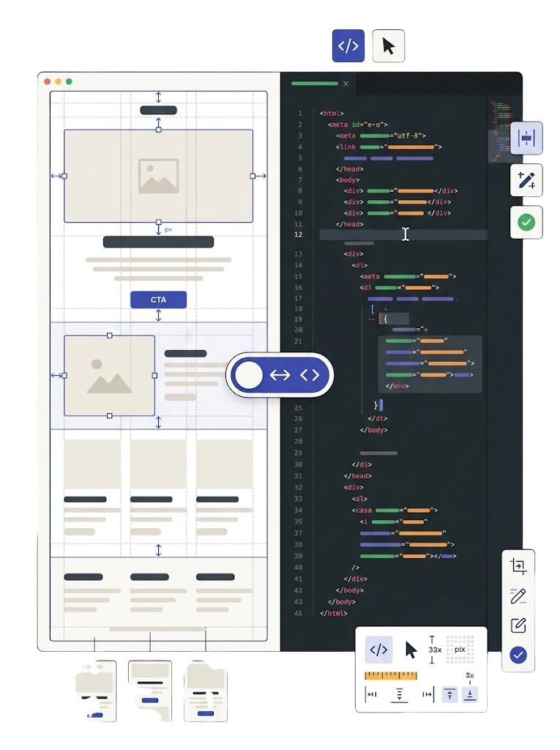Image resolution: width=560 pixels, height=750 pixels.
Task: Click the orange ruler tool
Action: coord(391,676)
